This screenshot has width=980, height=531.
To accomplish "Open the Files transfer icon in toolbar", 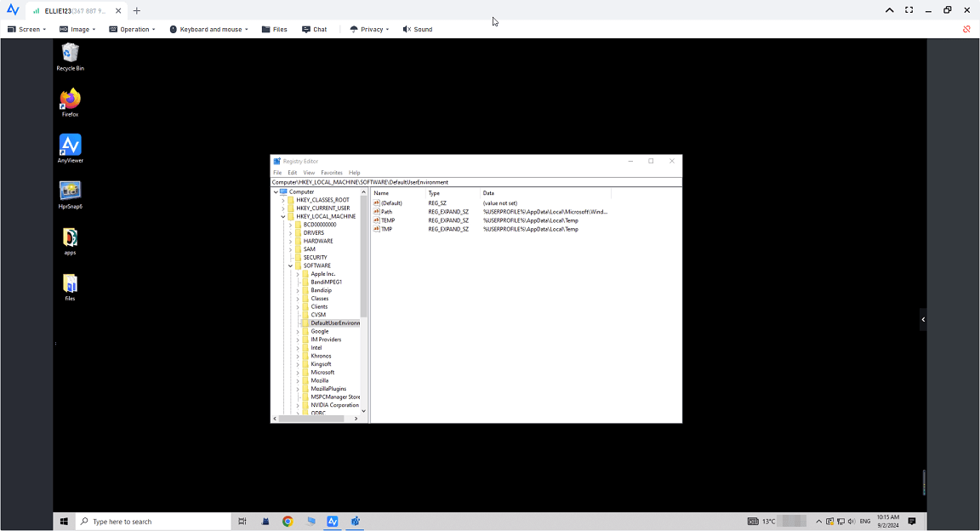I will 273,29.
